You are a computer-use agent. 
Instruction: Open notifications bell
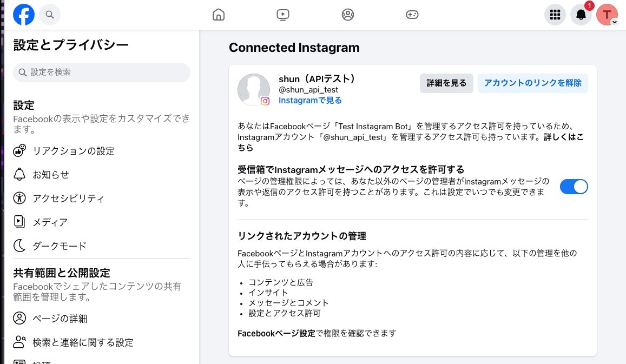(581, 15)
